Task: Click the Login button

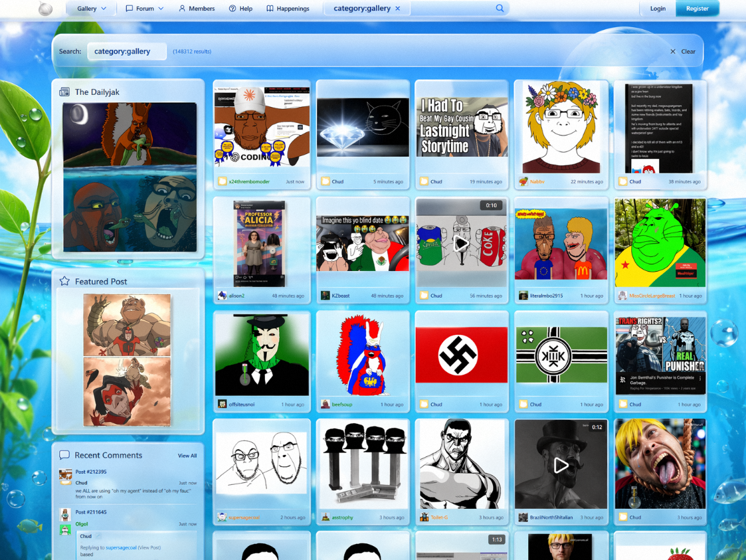Action: click(658, 9)
